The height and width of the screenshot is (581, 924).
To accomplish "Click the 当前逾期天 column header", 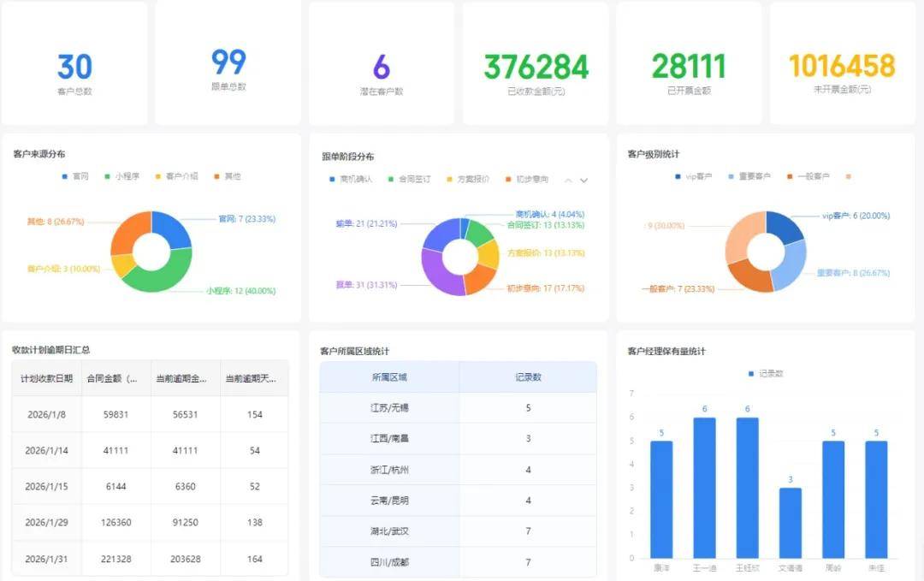I will (254, 378).
